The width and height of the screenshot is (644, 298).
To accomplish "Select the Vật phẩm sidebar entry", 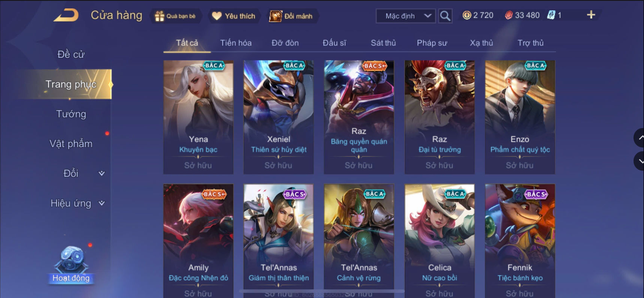I will (71, 144).
